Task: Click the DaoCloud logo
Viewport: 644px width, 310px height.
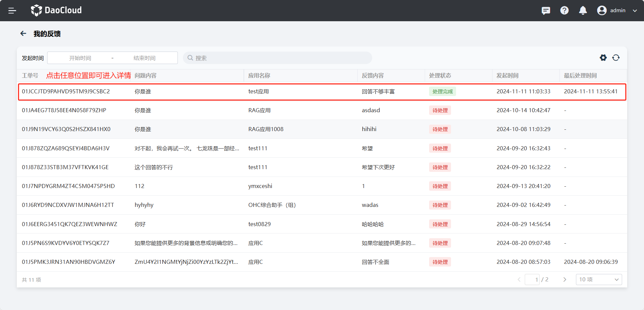Action: pyautogui.click(x=56, y=10)
